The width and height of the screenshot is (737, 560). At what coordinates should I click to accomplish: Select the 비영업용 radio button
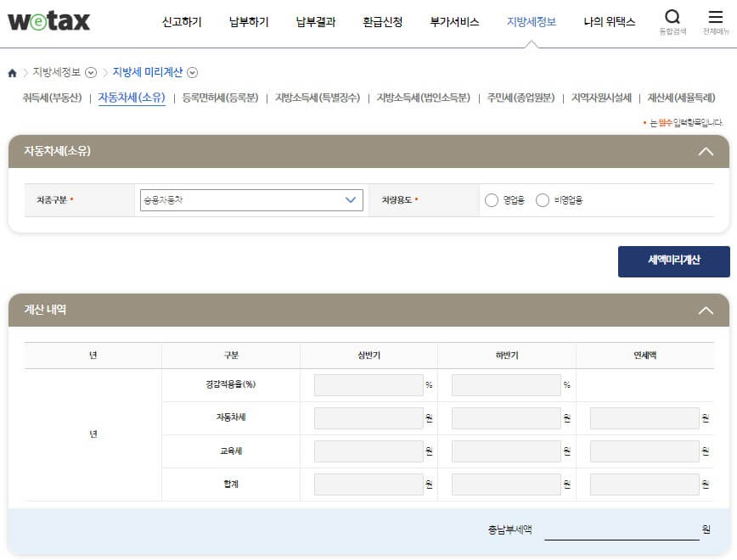[x=543, y=200]
